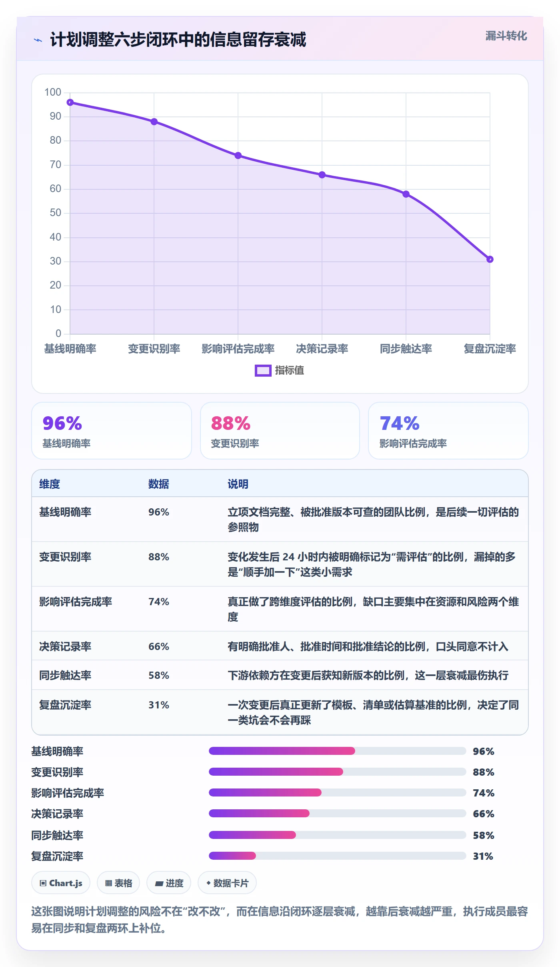560x967 pixels.
Task: Click the diamond icon in 数据卡片 chip
Action: pyautogui.click(x=208, y=883)
